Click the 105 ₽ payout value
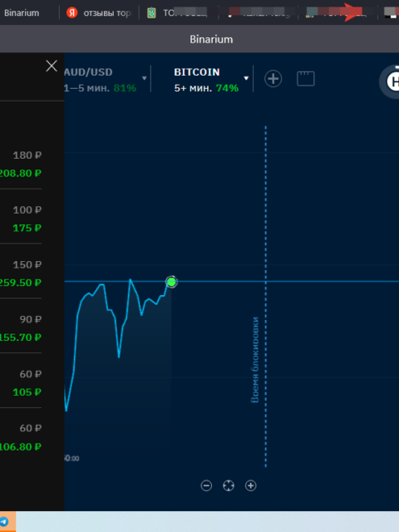Image resolution: width=399 pixels, height=532 pixels. click(x=27, y=392)
